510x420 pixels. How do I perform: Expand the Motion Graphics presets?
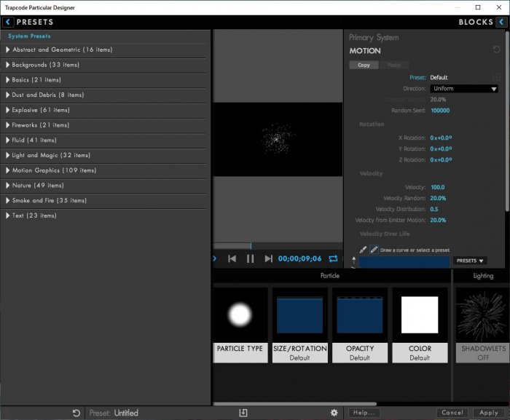(x=7, y=170)
